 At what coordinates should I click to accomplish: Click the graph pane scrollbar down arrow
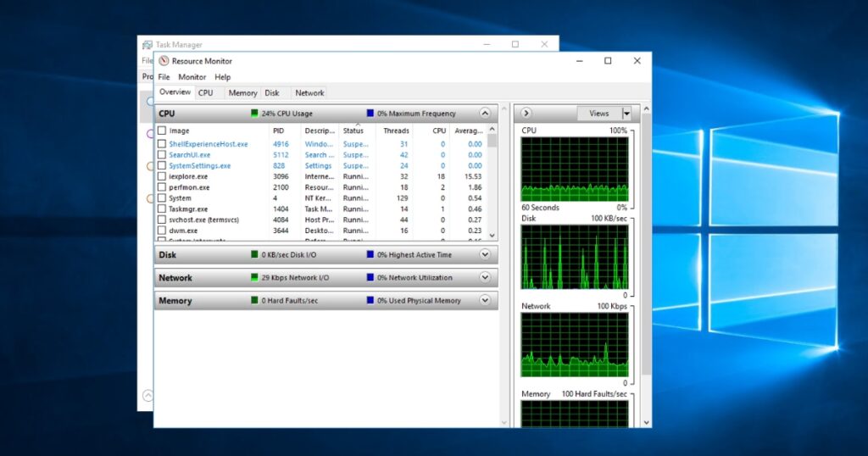click(646, 422)
